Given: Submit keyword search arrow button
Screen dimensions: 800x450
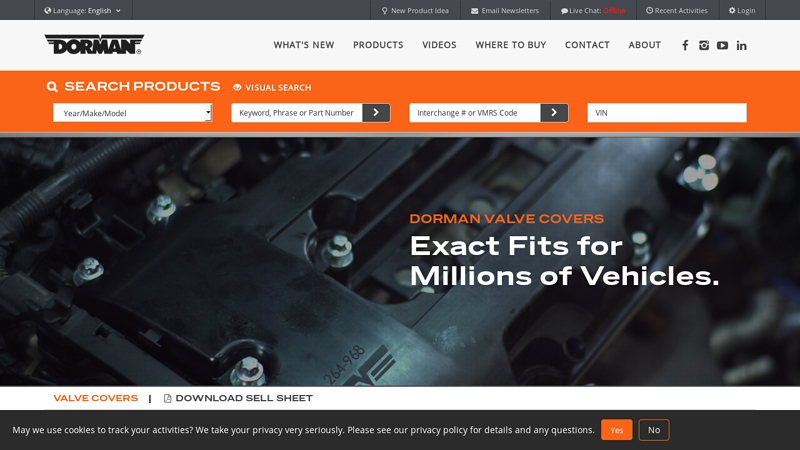Looking at the screenshot, I should click(376, 113).
